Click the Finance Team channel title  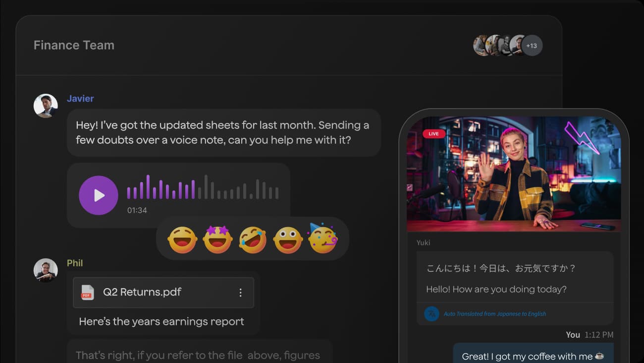pos(74,45)
